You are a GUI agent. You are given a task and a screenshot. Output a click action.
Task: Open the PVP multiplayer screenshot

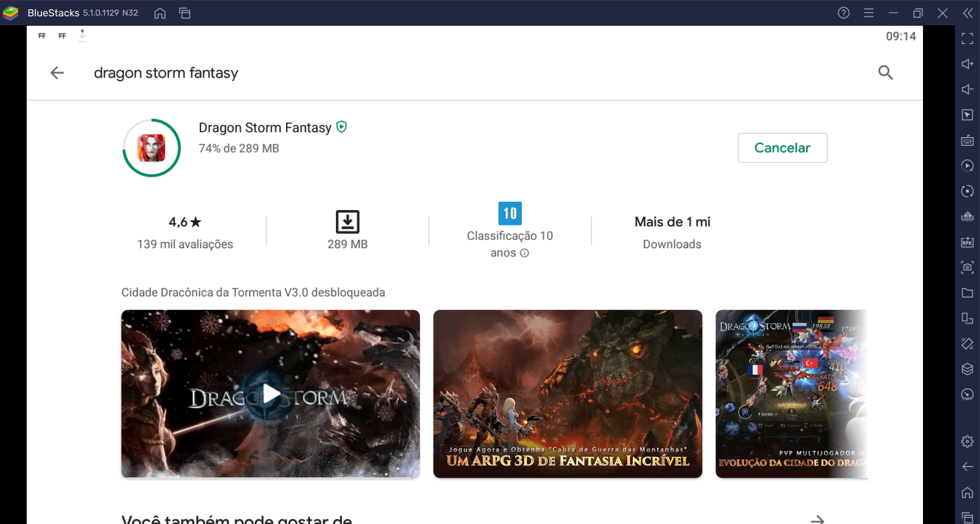point(791,394)
